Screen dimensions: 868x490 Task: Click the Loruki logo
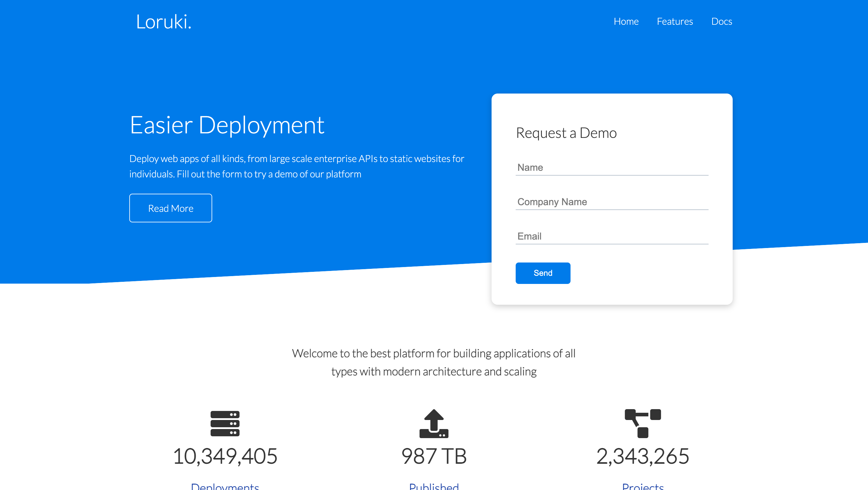(x=164, y=22)
